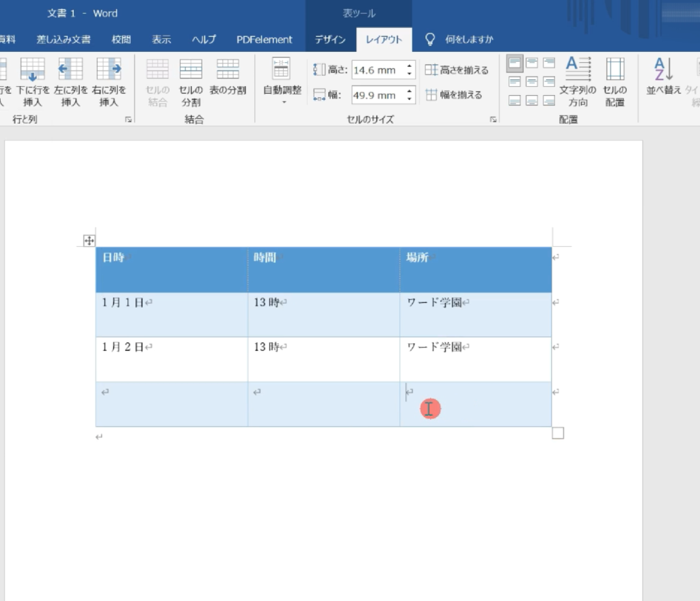Open the 行と列 group dialog launcher
This screenshot has width=700, height=601.
[x=128, y=120]
